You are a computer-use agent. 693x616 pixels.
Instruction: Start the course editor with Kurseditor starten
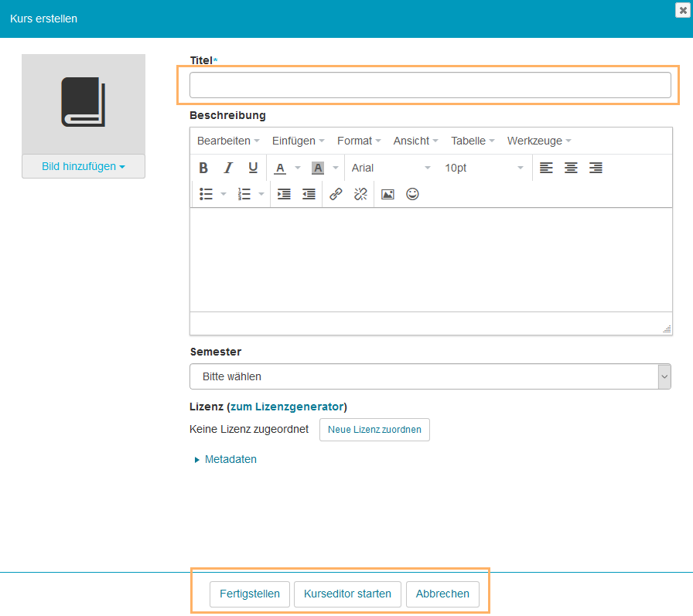click(x=347, y=594)
